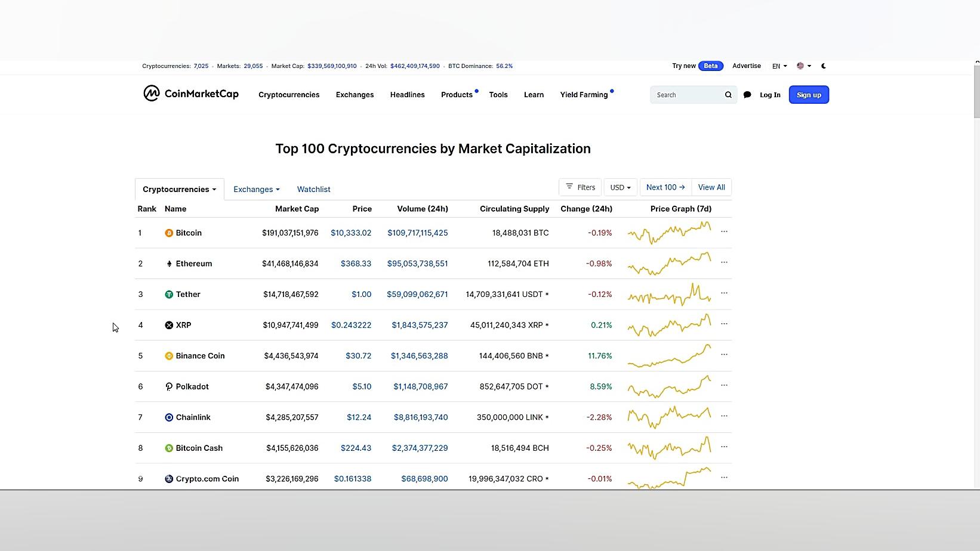Open the flag country selector
The width and height of the screenshot is (980, 551).
(x=804, y=66)
